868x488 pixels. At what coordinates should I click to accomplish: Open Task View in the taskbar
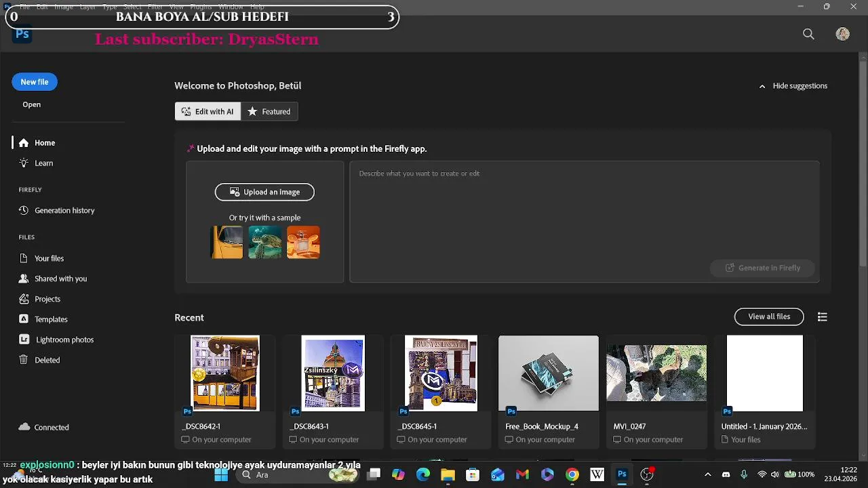click(x=374, y=475)
